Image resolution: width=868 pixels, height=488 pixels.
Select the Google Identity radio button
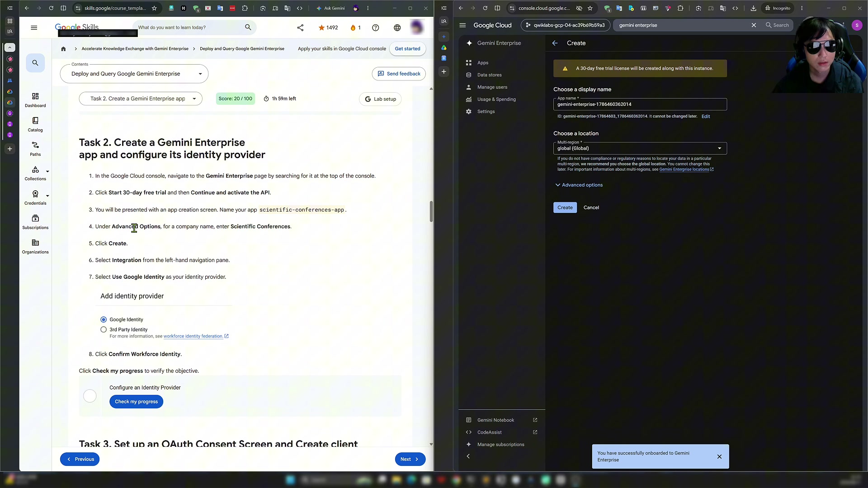104,319
